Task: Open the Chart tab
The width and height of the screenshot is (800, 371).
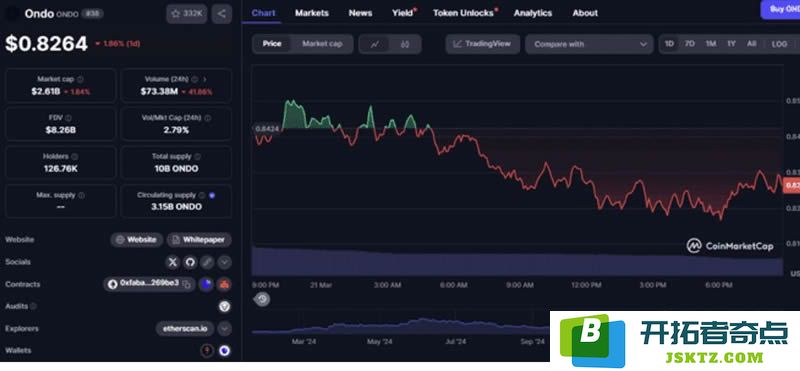Action: pyautogui.click(x=264, y=13)
